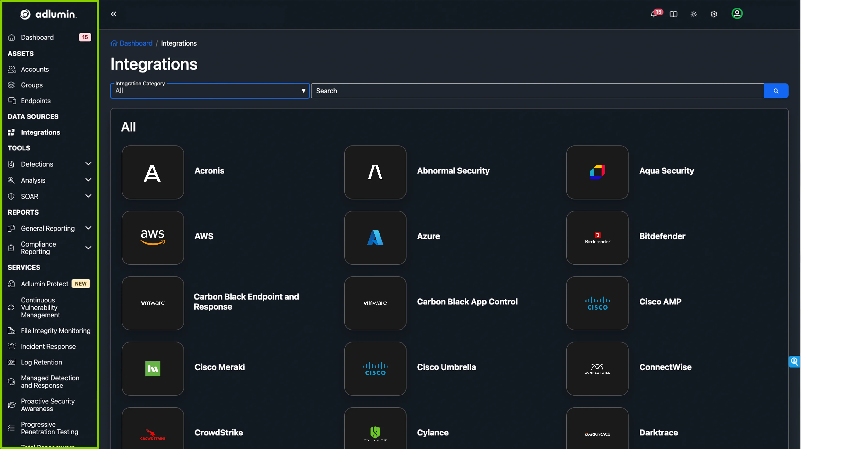The width and height of the screenshot is (868, 449).
Task: Open the Bitdefender logo tile
Action: (x=597, y=238)
